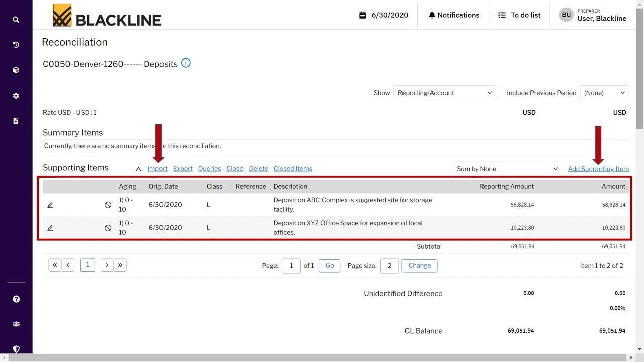The height and width of the screenshot is (362, 644).
Task: Collapse the Supporting Items section
Action: point(138,169)
